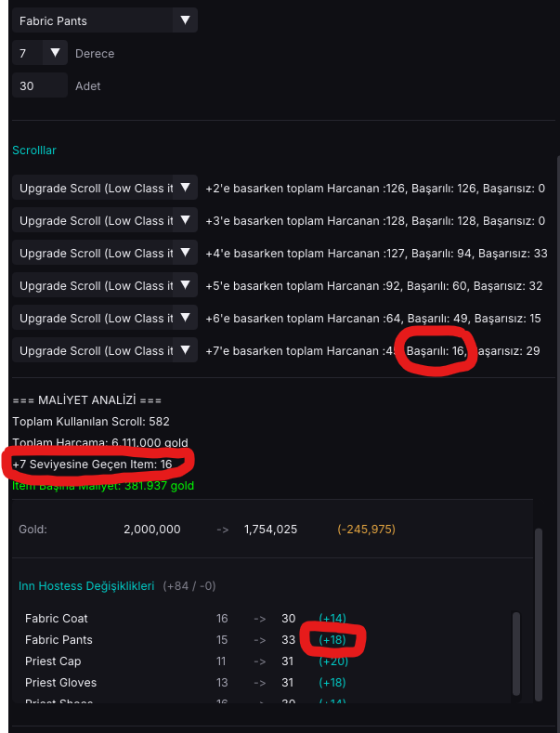Image resolution: width=560 pixels, height=733 pixels.
Task: Open the +2 upgrade scroll dropdown
Action: [105, 188]
